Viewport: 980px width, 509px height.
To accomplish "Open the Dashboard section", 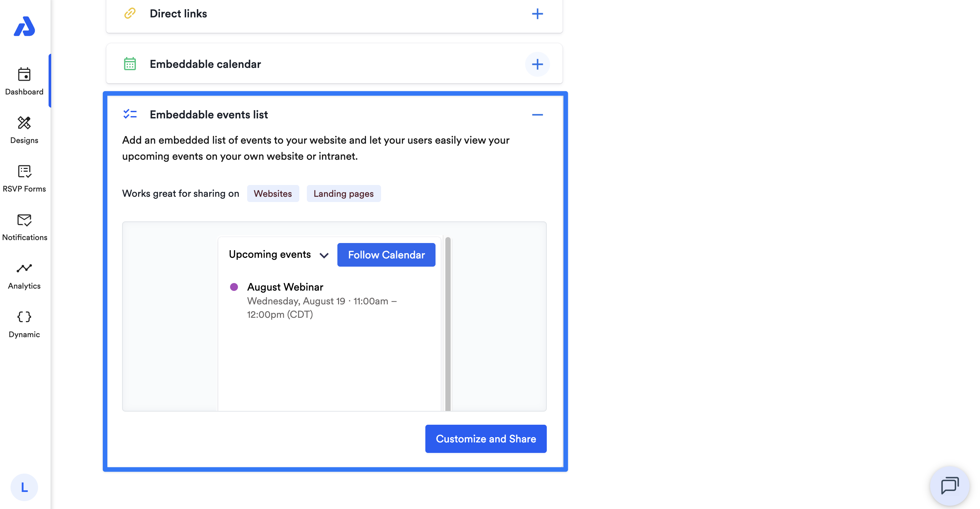I will [x=24, y=81].
